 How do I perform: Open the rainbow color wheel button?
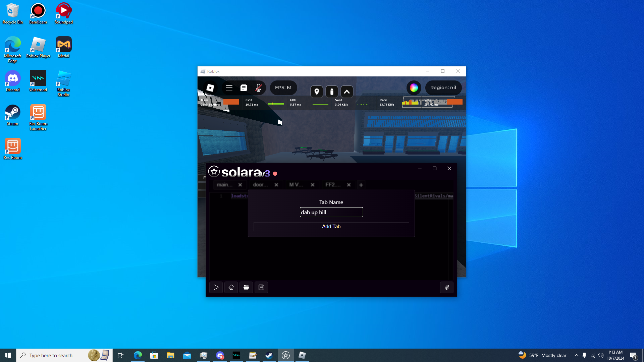click(x=414, y=88)
